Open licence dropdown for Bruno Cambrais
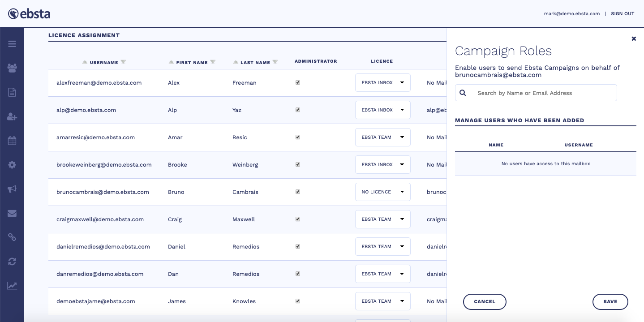The height and width of the screenshot is (322, 644). [x=382, y=192]
